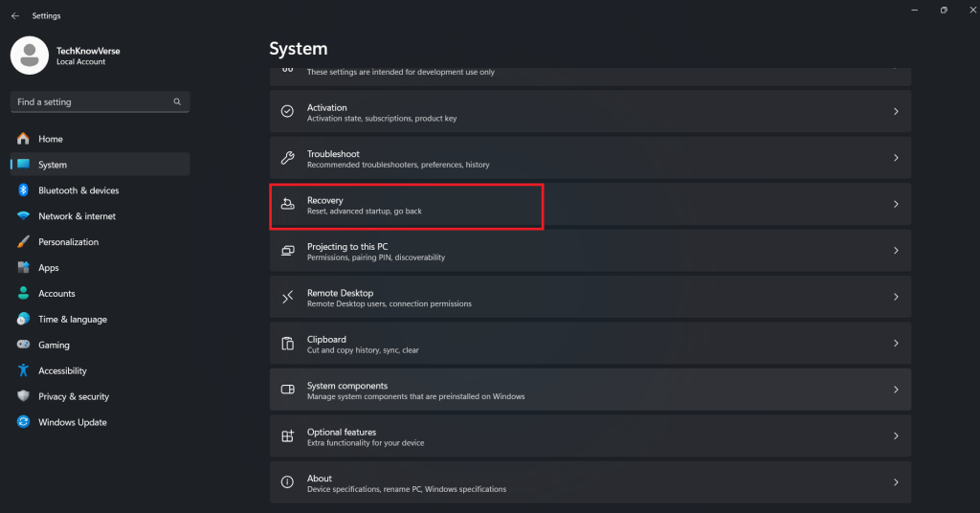The width and height of the screenshot is (980, 513).
Task: Click the System components icon
Action: pyautogui.click(x=287, y=390)
